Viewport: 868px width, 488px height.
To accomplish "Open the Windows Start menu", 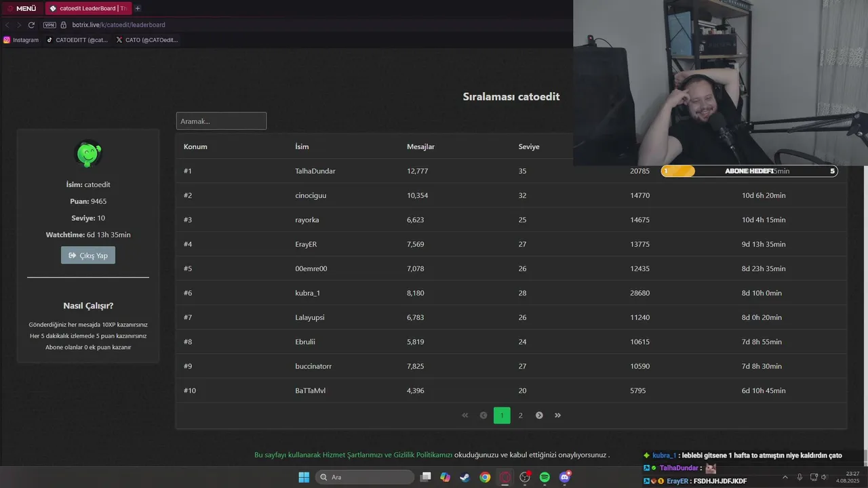I will coord(304,477).
